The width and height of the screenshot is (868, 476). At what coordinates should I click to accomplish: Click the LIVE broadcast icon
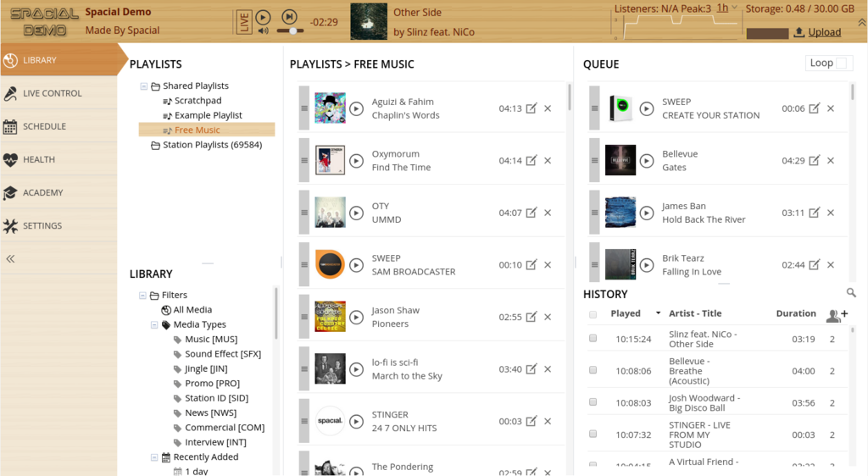coord(244,22)
